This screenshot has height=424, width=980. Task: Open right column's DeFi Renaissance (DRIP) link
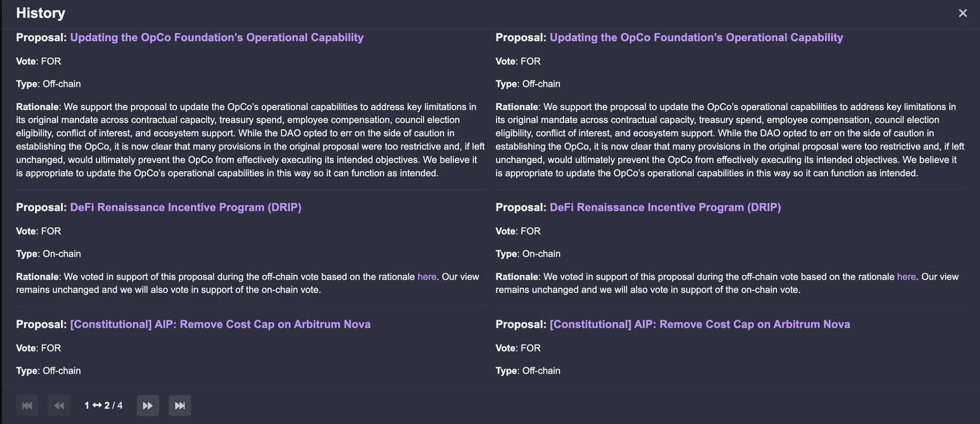click(665, 207)
